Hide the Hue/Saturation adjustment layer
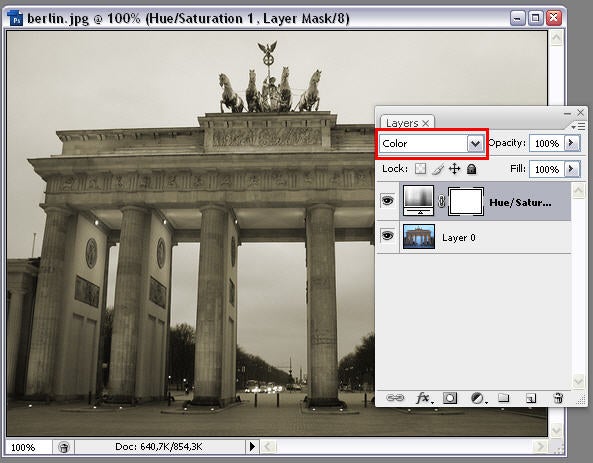 click(387, 200)
